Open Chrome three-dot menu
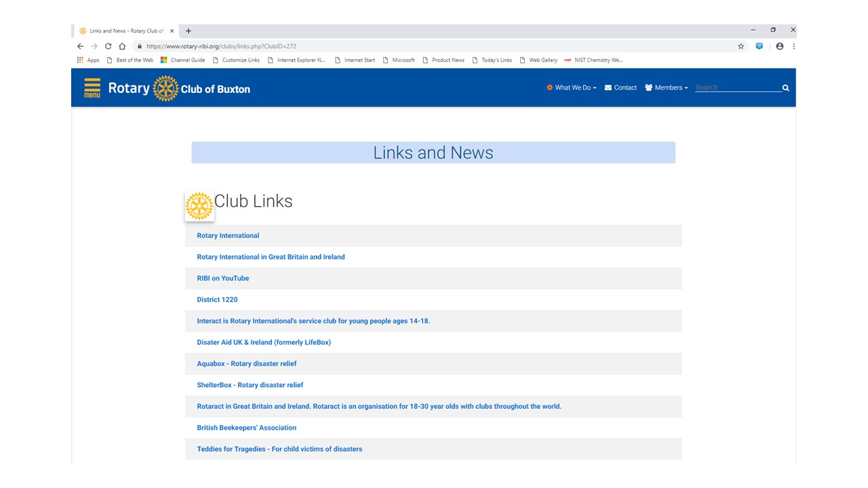This screenshot has height=488, width=868. (x=793, y=46)
